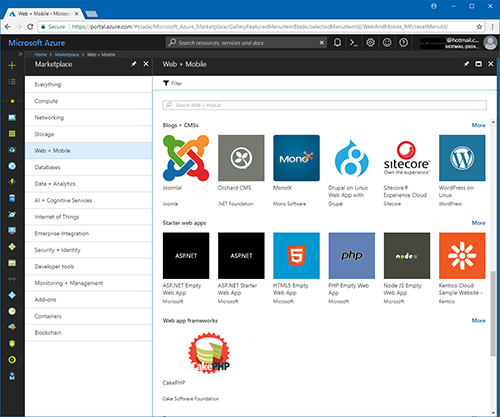The width and height of the screenshot is (500, 417).
Task: Click More link for Web app frameworks
Action: [x=478, y=321]
